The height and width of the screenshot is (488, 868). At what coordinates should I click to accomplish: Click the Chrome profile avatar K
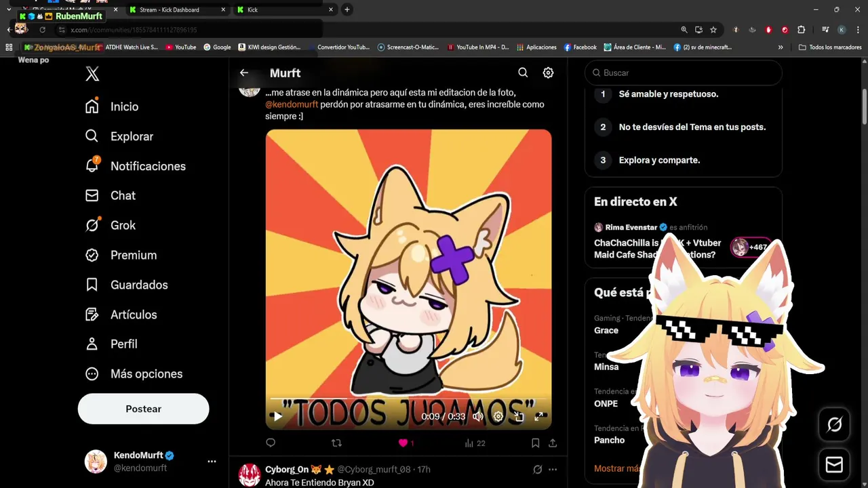click(x=842, y=30)
